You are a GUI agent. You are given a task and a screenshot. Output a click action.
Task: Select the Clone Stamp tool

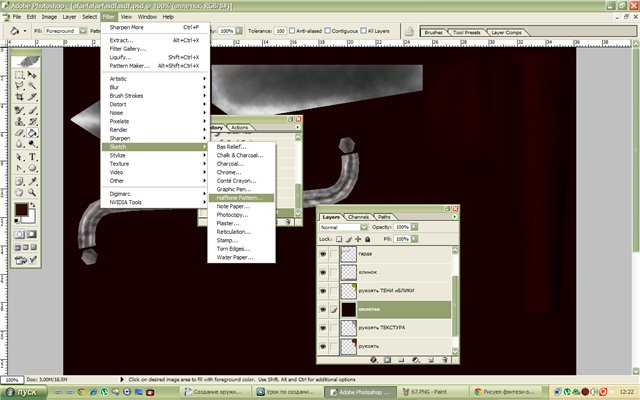tap(19, 121)
